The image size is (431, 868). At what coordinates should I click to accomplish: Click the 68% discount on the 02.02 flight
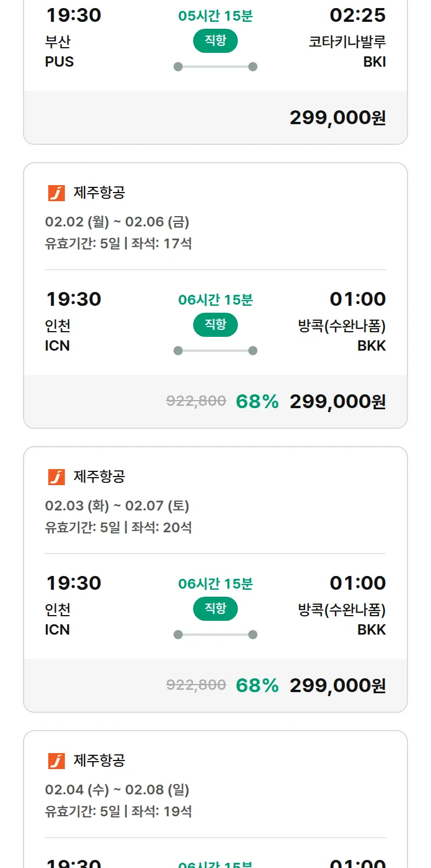click(x=257, y=402)
